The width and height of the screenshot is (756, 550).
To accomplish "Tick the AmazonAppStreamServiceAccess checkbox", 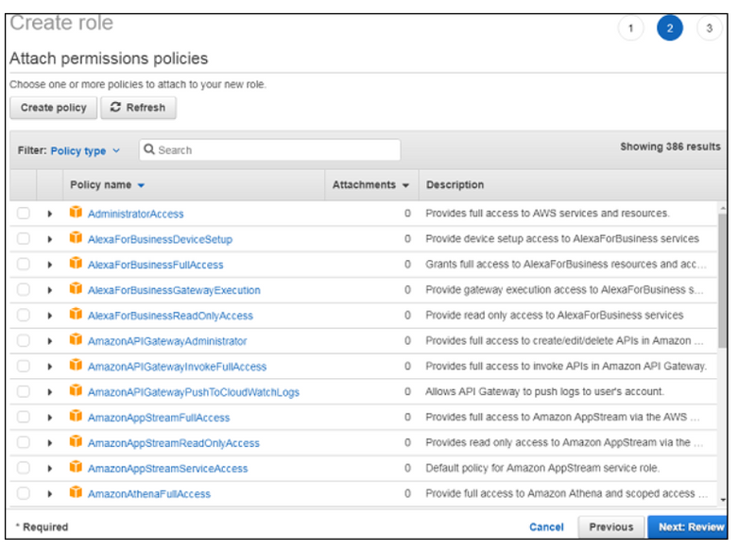I will click(x=24, y=468).
